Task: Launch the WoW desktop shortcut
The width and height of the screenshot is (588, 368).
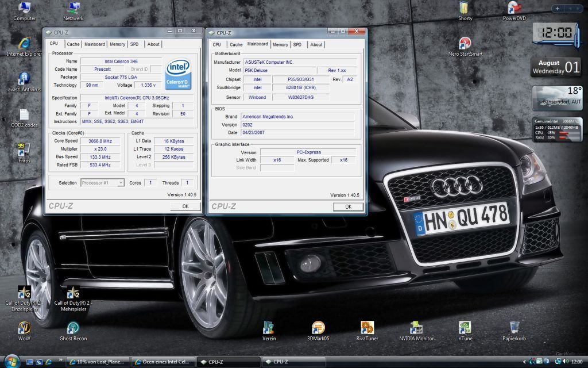Action: [24, 331]
